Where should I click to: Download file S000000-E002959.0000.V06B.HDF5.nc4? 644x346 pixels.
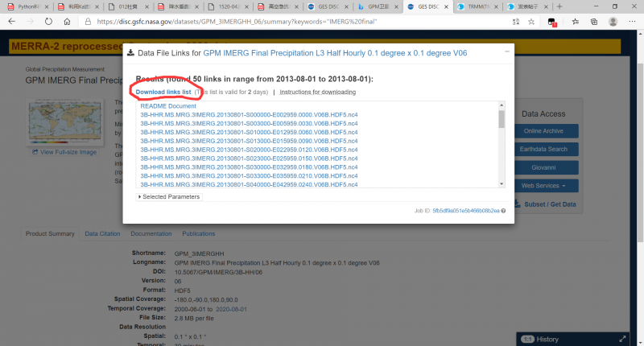point(249,114)
